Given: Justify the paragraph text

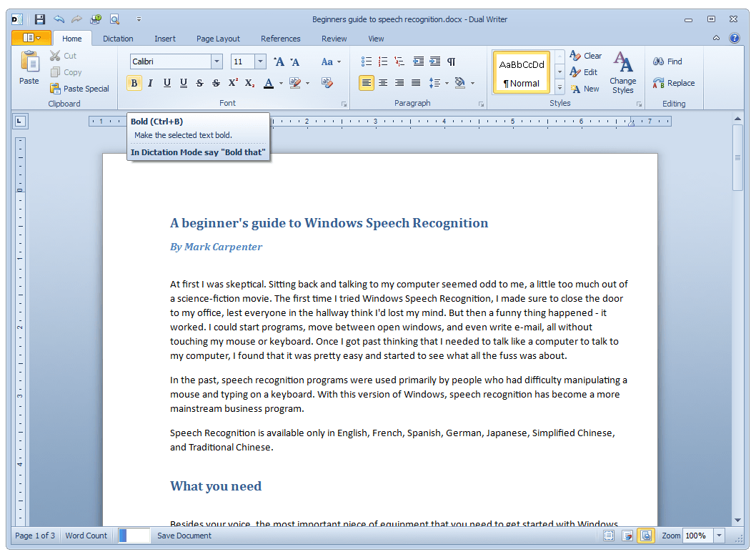Looking at the screenshot, I should [416, 83].
